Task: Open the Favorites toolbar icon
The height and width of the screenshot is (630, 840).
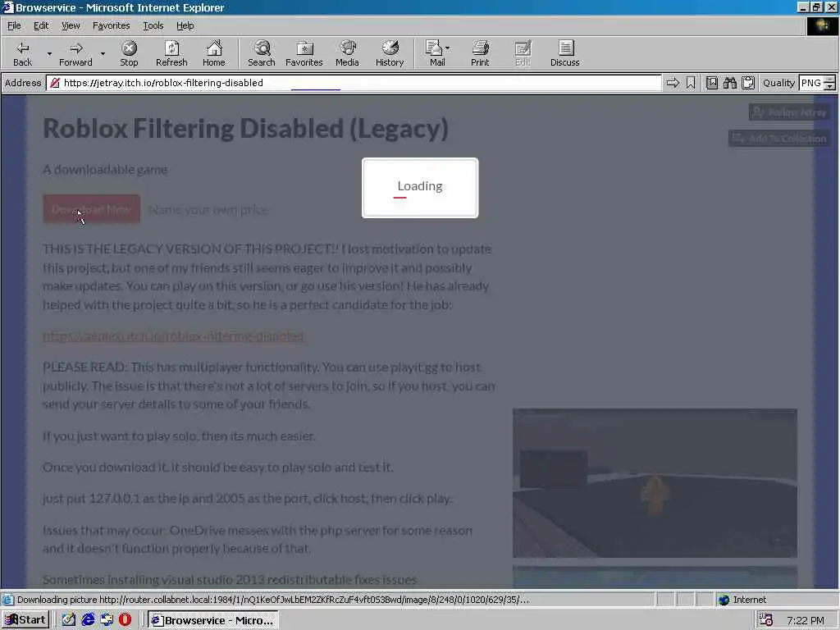Action: (x=304, y=53)
